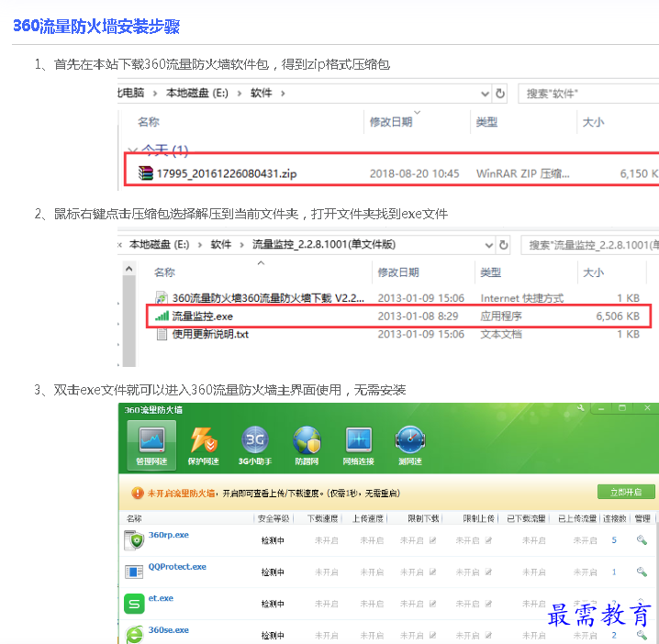Click 软件 breadcrumb in second address bar
The width and height of the screenshot is (659, 644).
[221, 244]
